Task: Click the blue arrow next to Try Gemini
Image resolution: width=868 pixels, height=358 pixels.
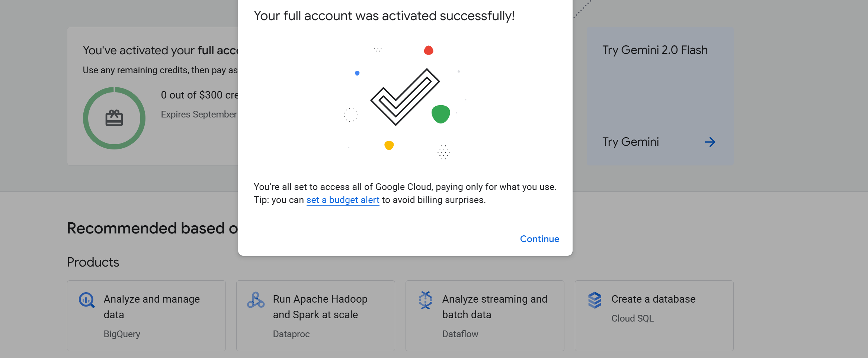Action: click(x=710, y=142)
